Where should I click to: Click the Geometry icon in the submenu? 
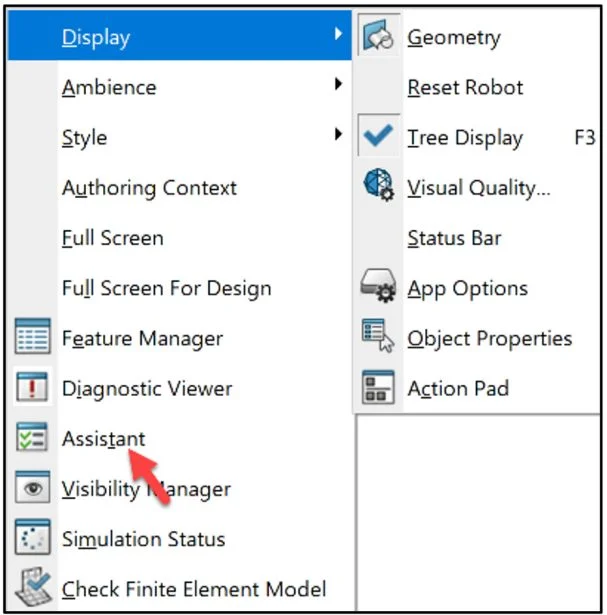377,37
